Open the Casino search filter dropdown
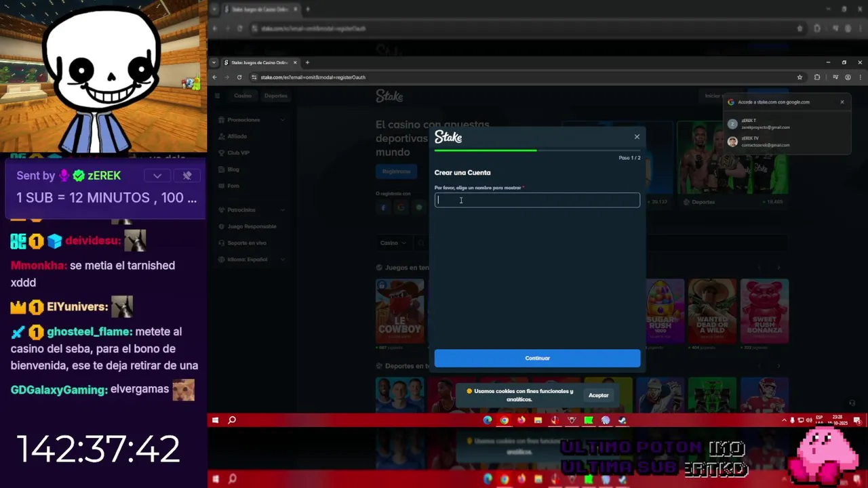868x488 pixels. 393,243
